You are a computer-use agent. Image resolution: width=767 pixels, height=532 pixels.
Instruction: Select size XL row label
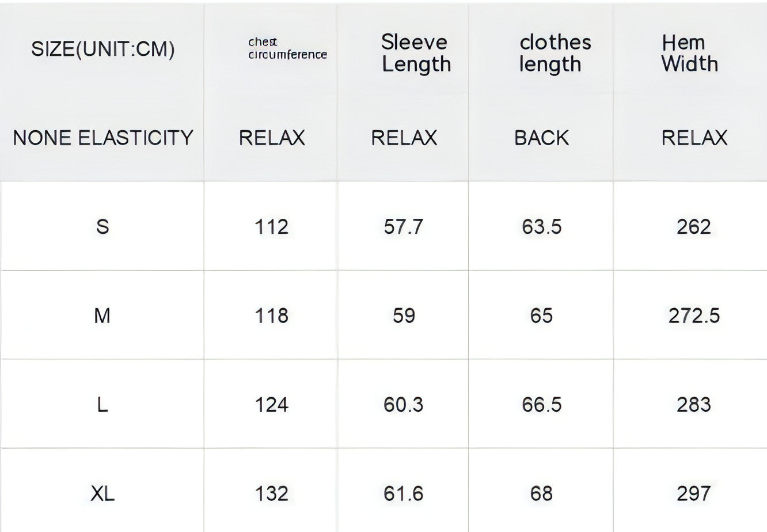(102, 493)
